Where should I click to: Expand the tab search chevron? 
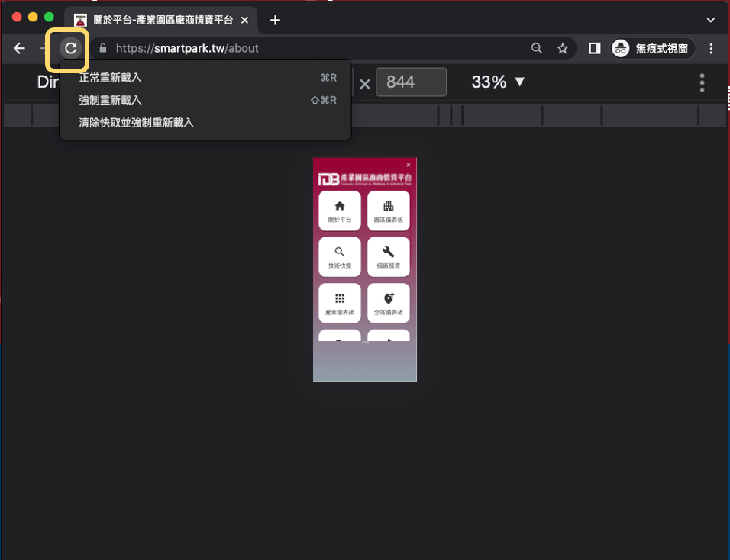click(x=711, y=20)
